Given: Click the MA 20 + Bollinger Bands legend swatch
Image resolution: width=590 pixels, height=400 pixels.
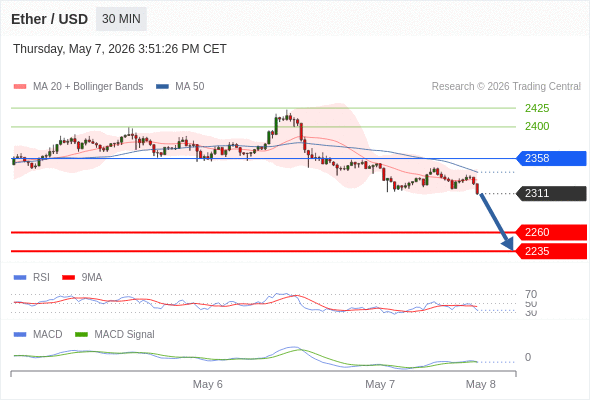Looking at the screenshot, I should pyautogui.click(x=20, y=87).
